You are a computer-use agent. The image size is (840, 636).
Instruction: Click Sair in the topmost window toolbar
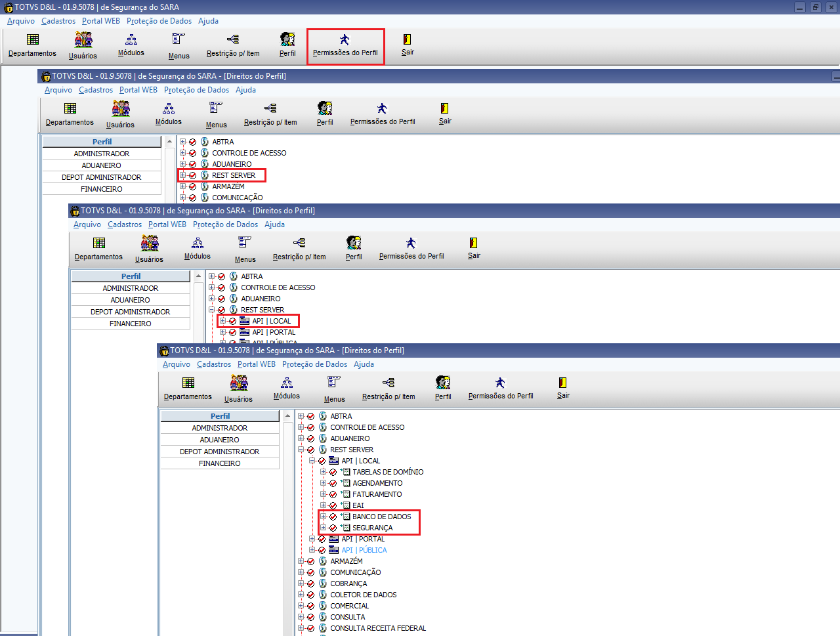click(408, 45)
